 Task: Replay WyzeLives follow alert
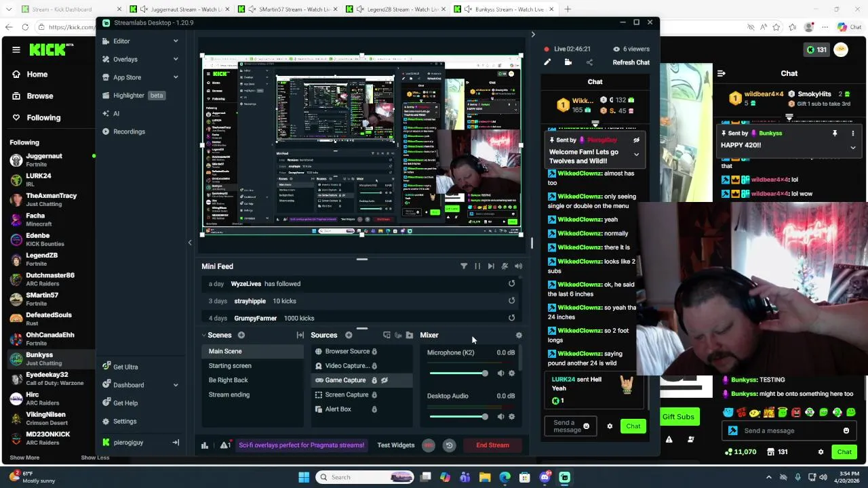[x=511, y=284]
